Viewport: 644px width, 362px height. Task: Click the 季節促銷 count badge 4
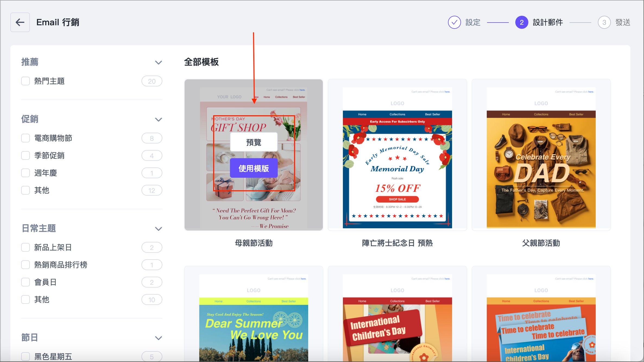pos(152,155)
